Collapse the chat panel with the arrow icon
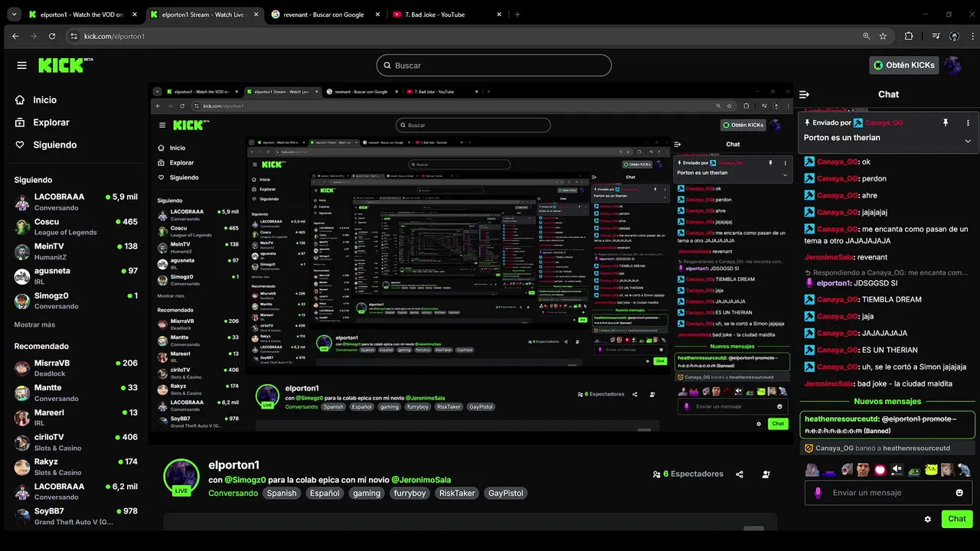Image resolution: width=980 pixels, height=551 pixels. click(x=804, y=94)
